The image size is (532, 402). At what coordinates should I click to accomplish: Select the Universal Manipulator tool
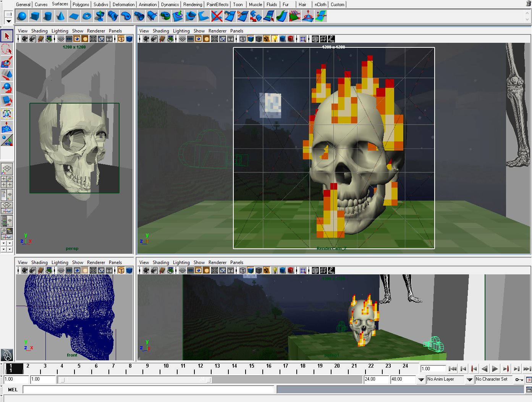pyautogui.click(x=7, y=113)
